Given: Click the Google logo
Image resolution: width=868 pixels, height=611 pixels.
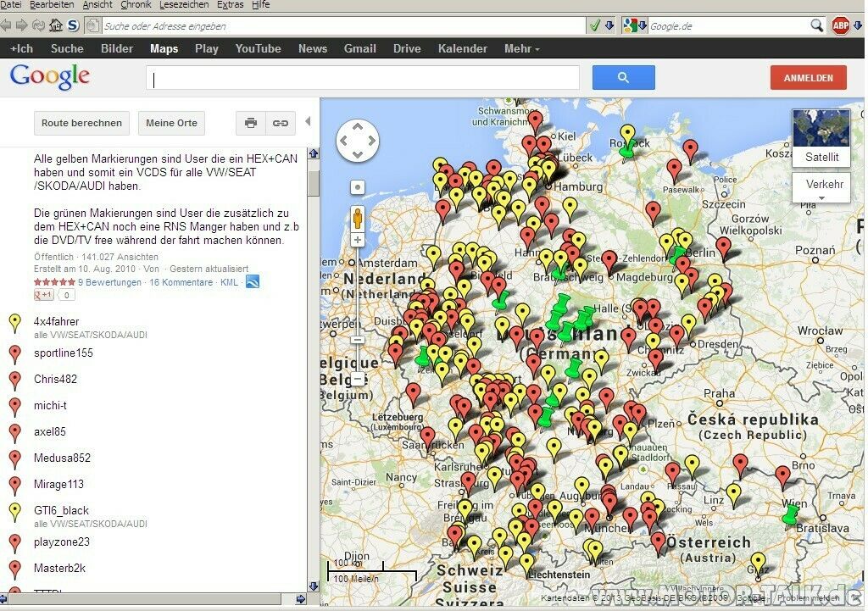Looking at the screenshot, I should tap(50, 76).
